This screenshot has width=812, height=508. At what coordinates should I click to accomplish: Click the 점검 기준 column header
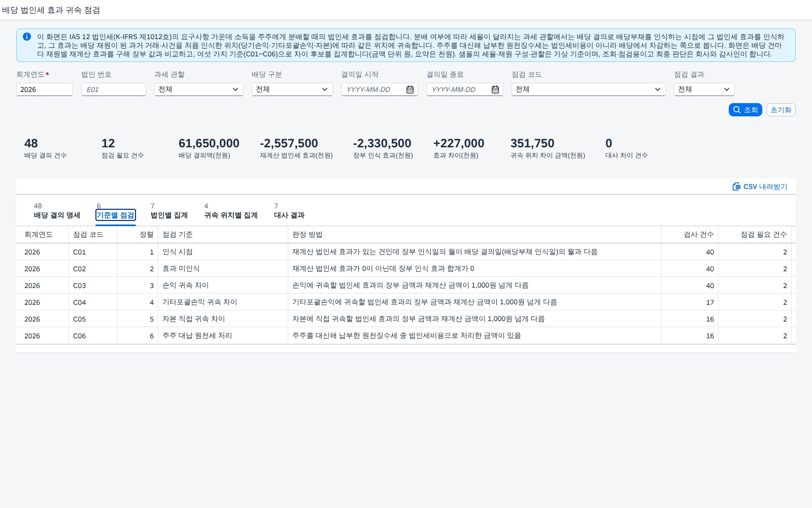coord(223,235)
